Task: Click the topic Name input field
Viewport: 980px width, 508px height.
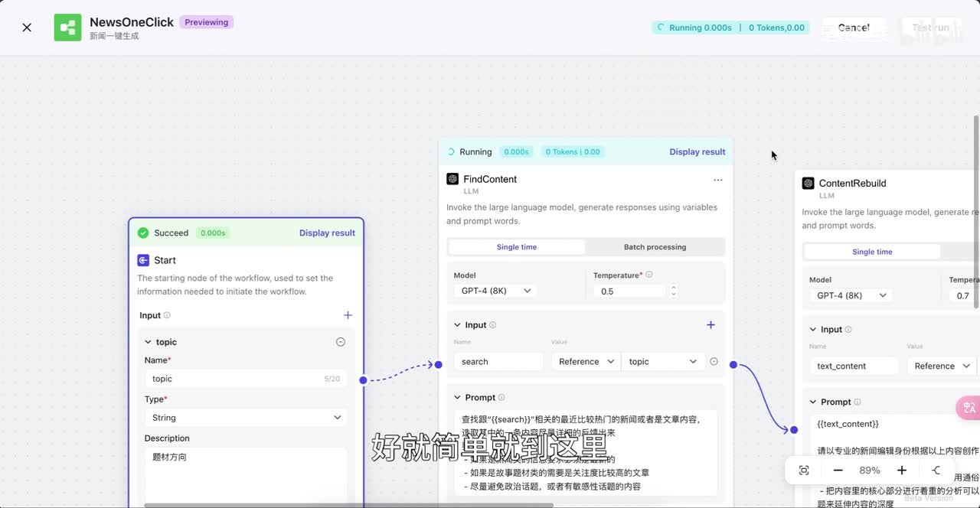Action: [234, 379]
